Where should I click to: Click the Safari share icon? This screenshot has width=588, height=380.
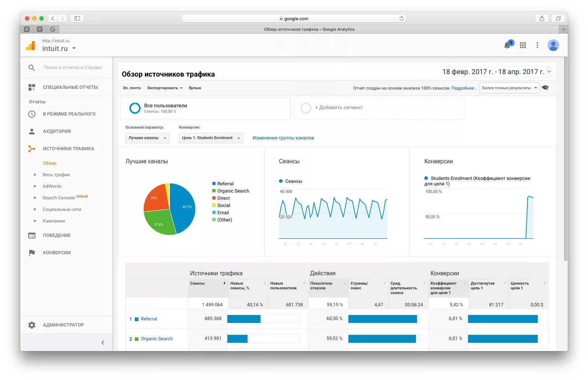[542, 18]
